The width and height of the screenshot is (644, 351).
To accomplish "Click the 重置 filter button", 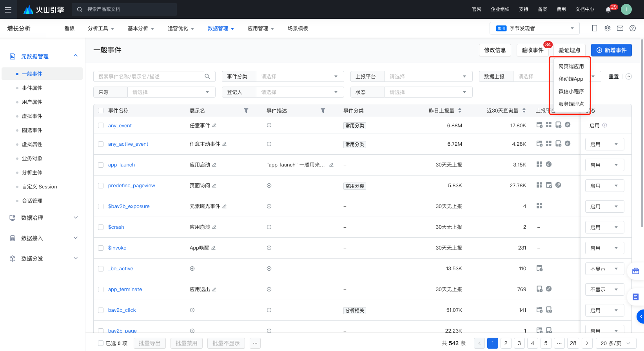I will coord(613,76).
